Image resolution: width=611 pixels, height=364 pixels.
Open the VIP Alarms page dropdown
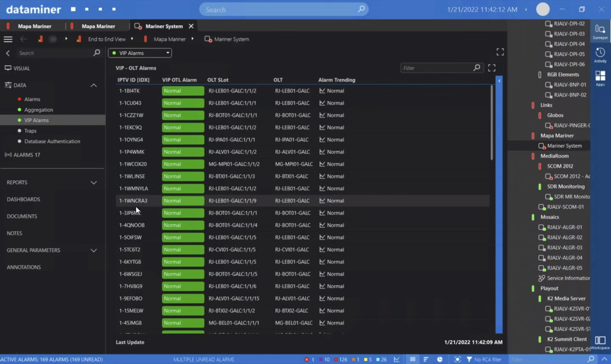pyautogui.click(x=140, y=53)
